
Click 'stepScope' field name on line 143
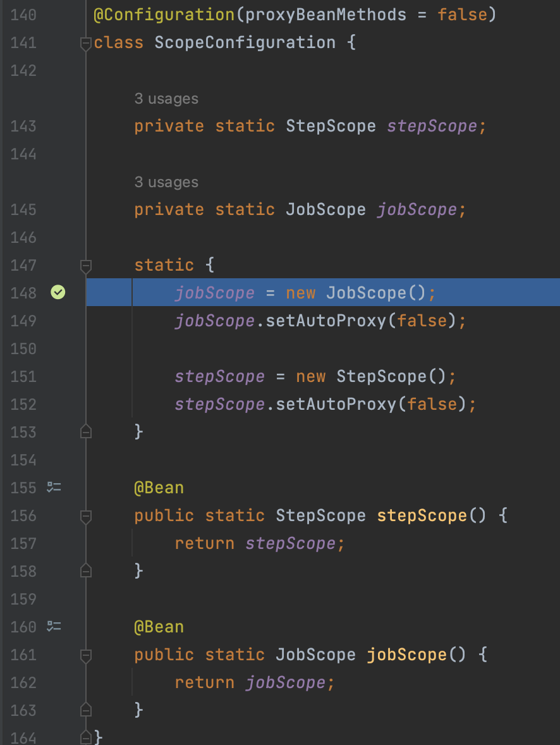click(432, 126)
